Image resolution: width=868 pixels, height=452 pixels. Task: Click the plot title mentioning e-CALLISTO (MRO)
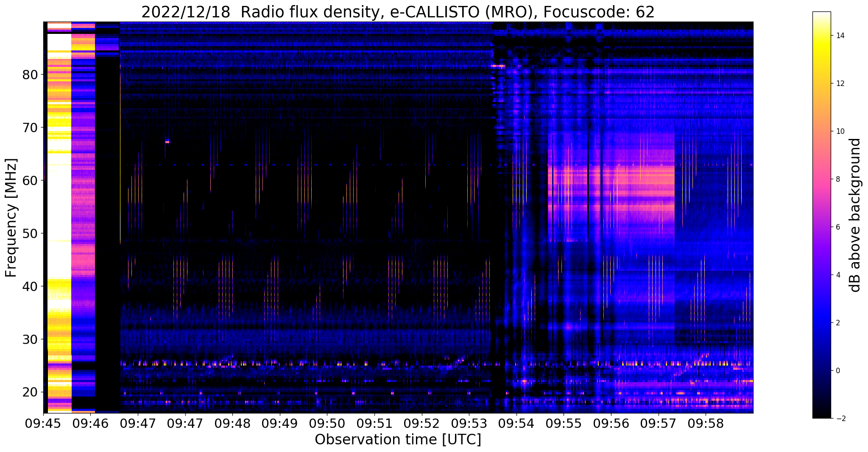click(x=398, y=12)
